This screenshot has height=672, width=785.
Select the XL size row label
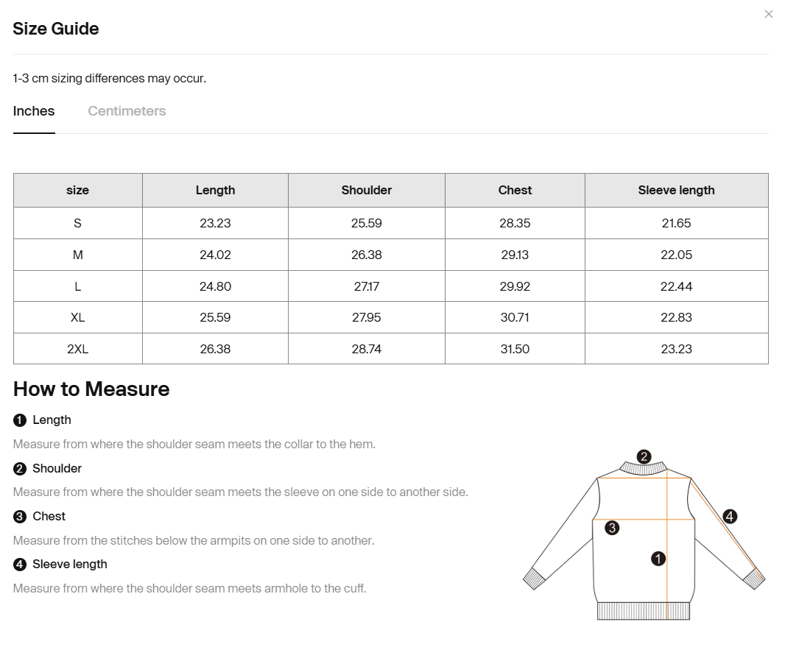pos(77,318)
